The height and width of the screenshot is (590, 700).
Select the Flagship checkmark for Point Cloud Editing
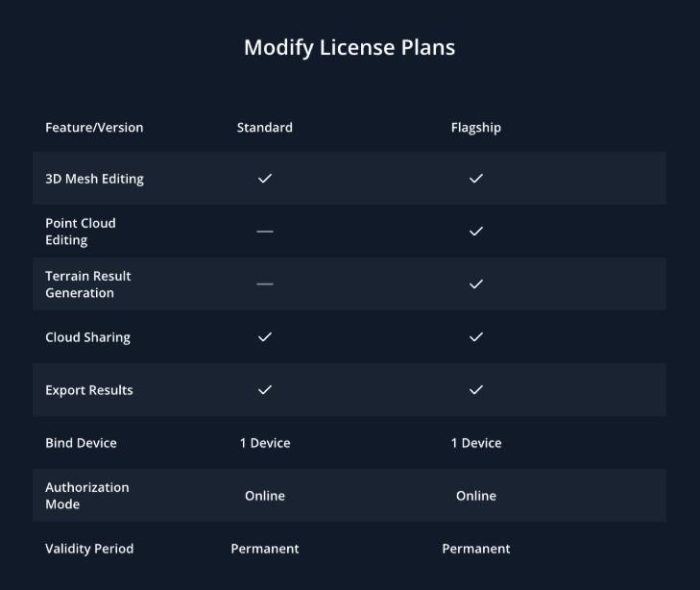476,232
